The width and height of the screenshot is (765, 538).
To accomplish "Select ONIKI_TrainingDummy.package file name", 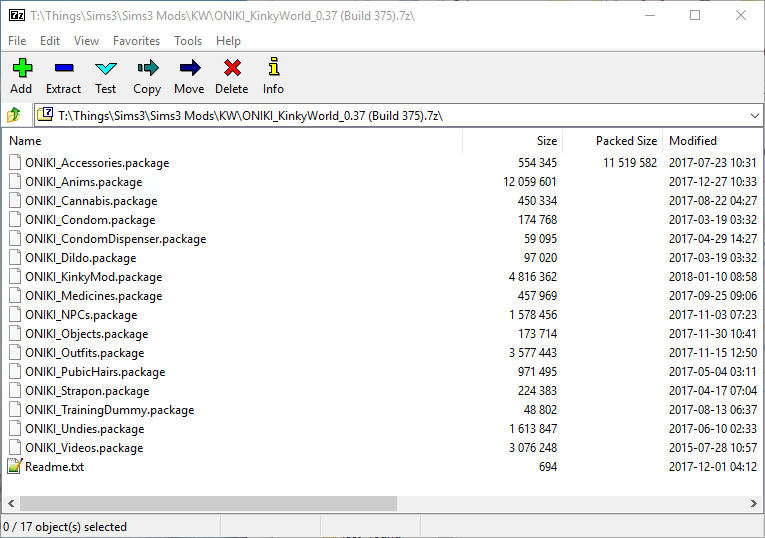I will click(110, 410).
